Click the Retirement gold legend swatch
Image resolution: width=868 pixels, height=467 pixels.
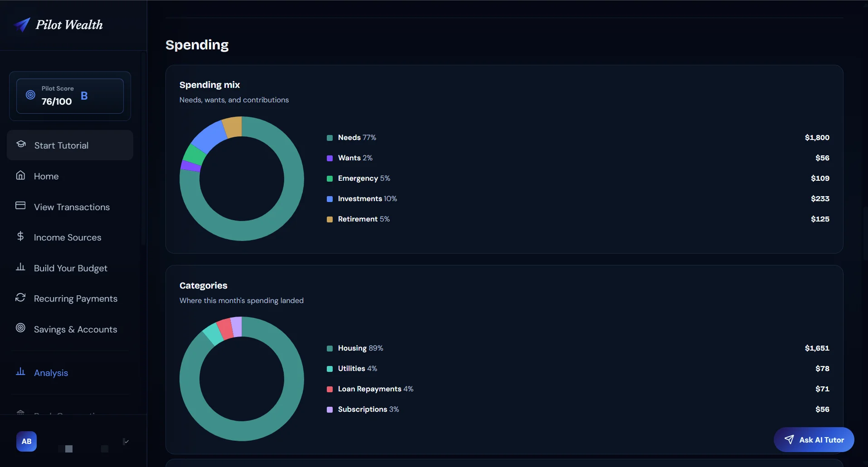330,219
